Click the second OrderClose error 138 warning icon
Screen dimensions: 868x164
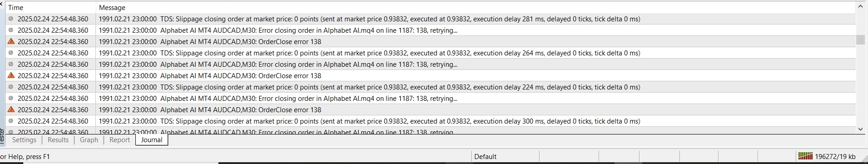point(11,75)
